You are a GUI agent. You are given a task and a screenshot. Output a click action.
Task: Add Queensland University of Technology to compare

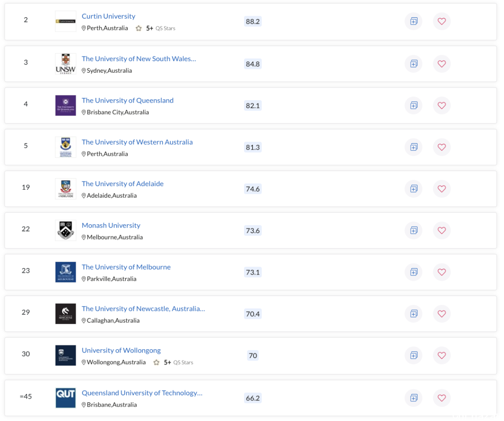413,398
